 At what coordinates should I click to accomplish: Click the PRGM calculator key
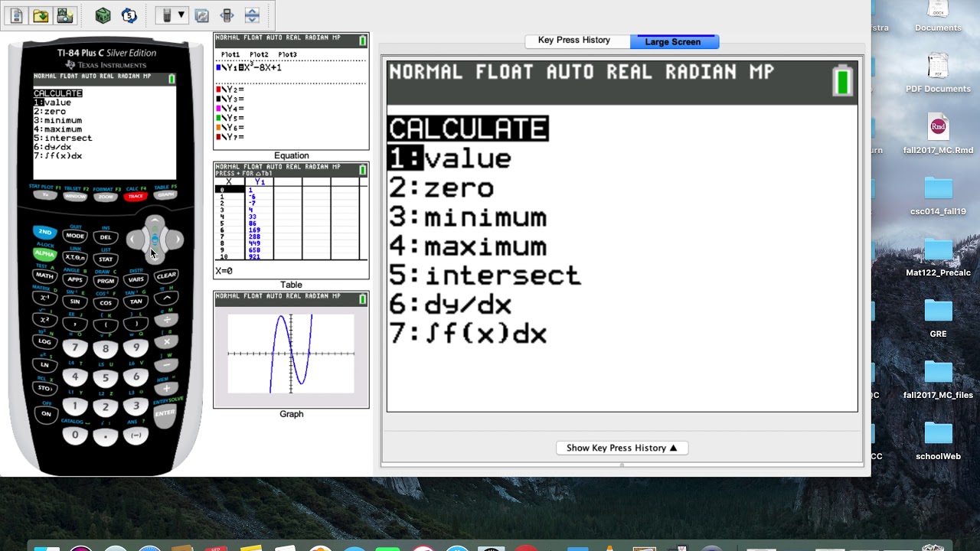tap(106, 281)
